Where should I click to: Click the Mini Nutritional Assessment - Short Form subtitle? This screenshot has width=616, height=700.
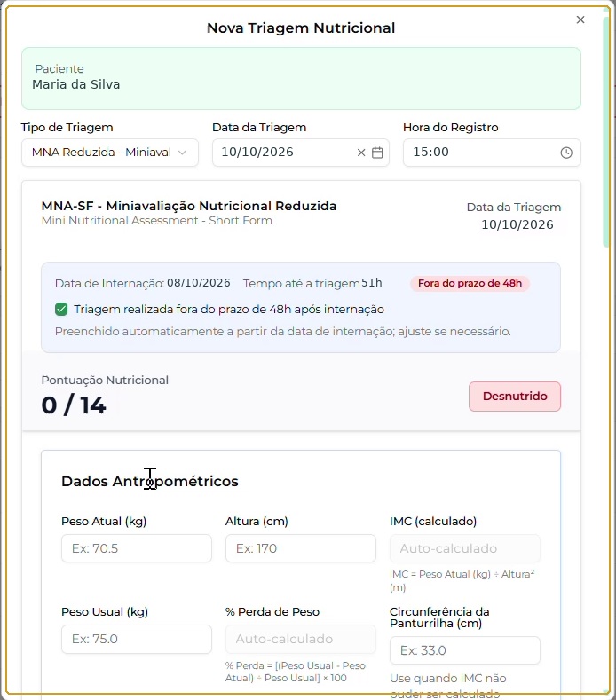coord(157,221)
